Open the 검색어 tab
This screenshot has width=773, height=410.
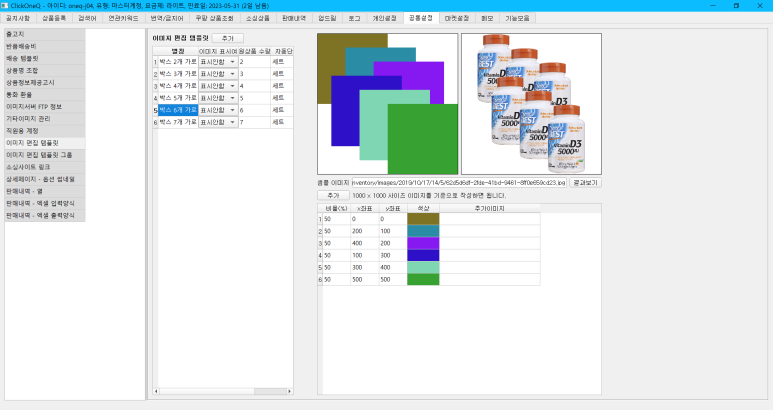[87, 18]
